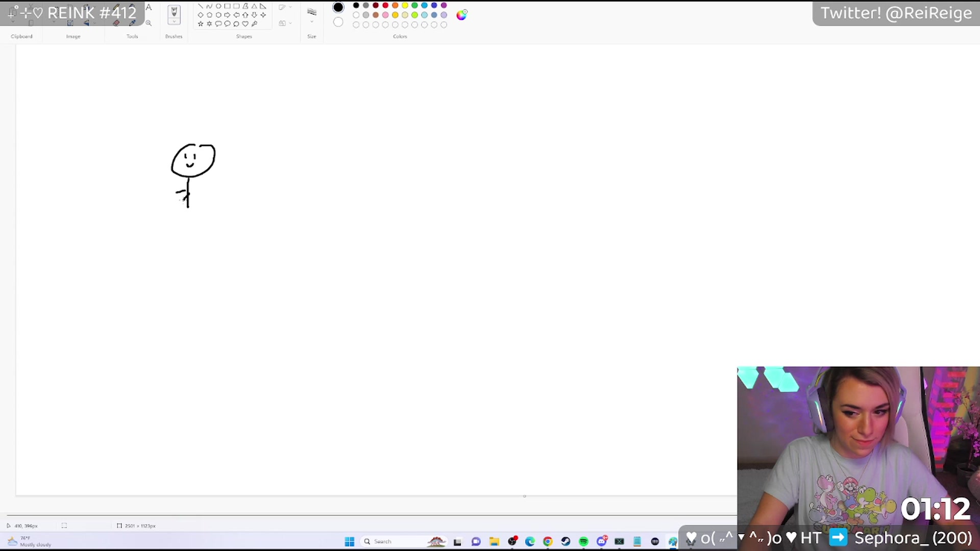Pick the red color swatch
Screen dimensions: 980x551
385,5
